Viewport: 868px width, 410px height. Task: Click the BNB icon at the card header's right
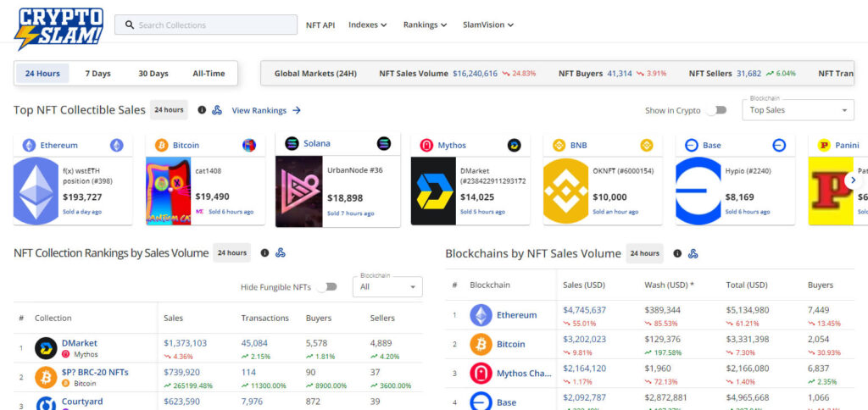[647, 146]
